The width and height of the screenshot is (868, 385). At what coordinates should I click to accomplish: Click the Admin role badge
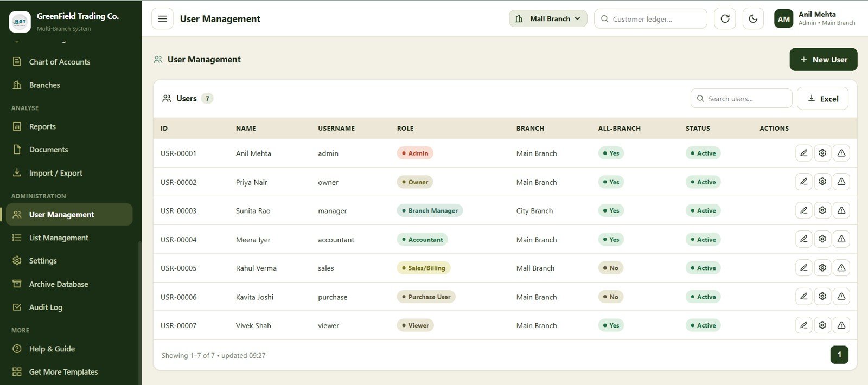point(415,153)
